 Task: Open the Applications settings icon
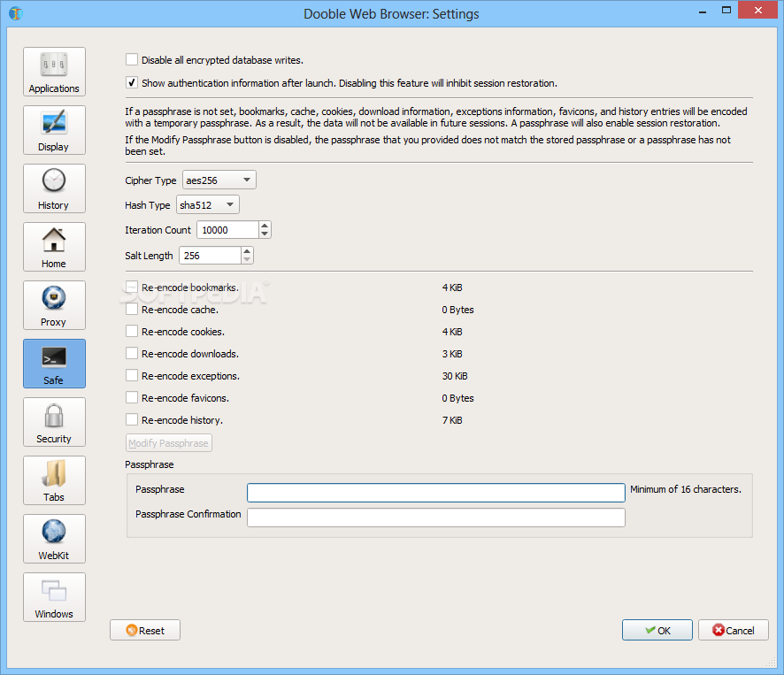[54, 72]
